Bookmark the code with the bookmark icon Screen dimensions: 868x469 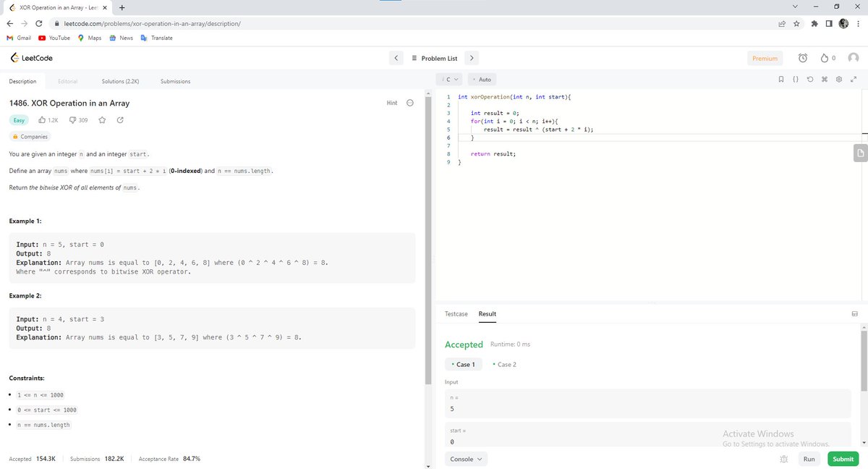pos(780,79)
